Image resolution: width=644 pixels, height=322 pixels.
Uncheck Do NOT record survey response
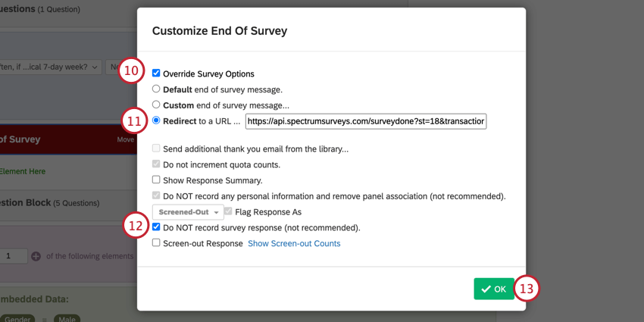click(x=156, y=227)
